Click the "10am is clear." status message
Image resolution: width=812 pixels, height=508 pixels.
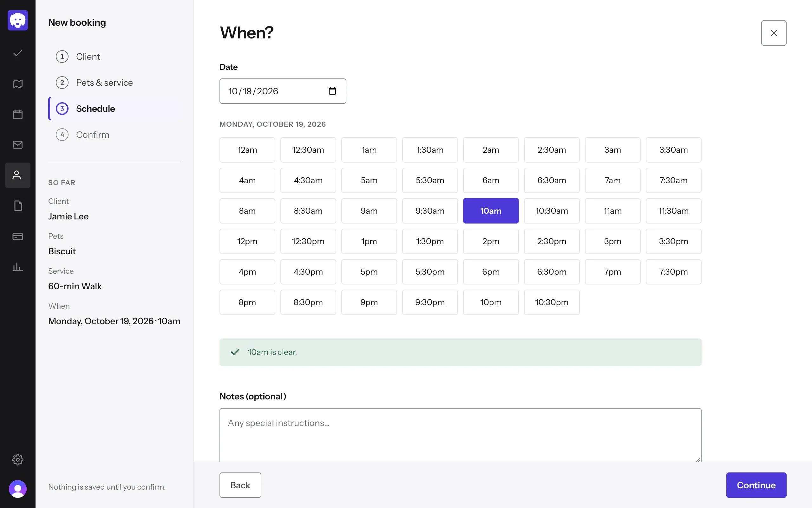click(x=460, y=352)
